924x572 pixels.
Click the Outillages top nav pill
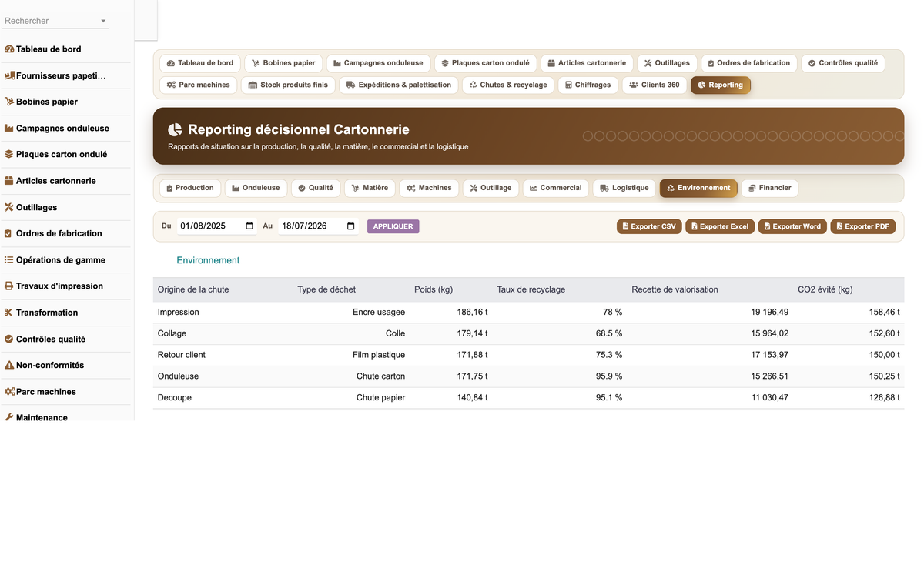668,63
